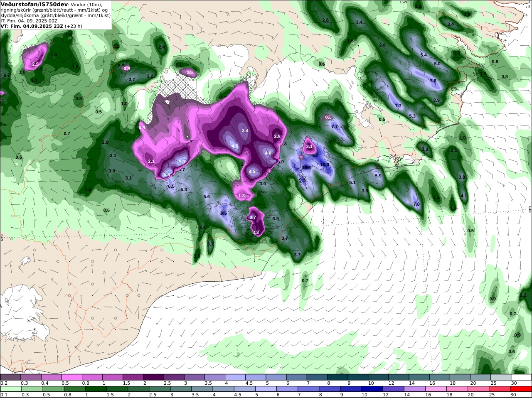Viewport: 532px width, 398px height.
Task: Click the '2.8' snow value on the map
Action: pyautogui.click(x=277, y=136)
